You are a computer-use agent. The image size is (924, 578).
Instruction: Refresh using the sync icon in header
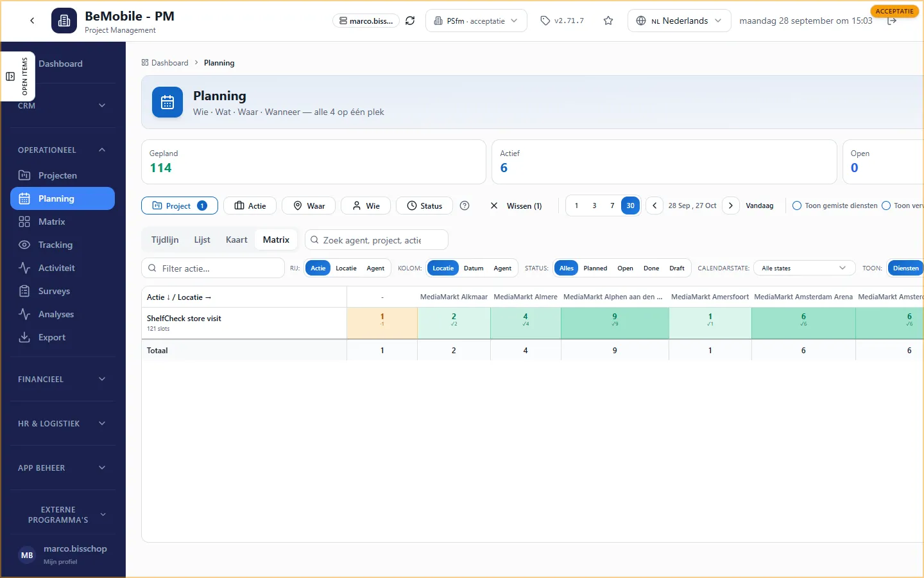(x=410, y=21)
